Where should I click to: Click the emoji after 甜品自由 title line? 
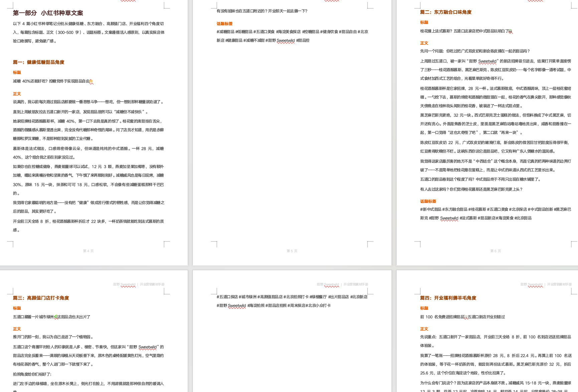coord(91,81)
